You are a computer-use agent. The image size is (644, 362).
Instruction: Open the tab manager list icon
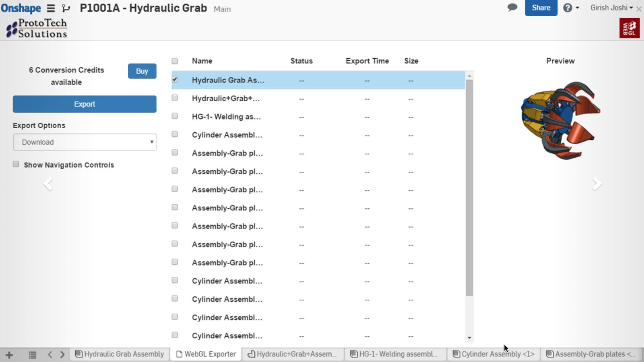[x=33, y=355]
